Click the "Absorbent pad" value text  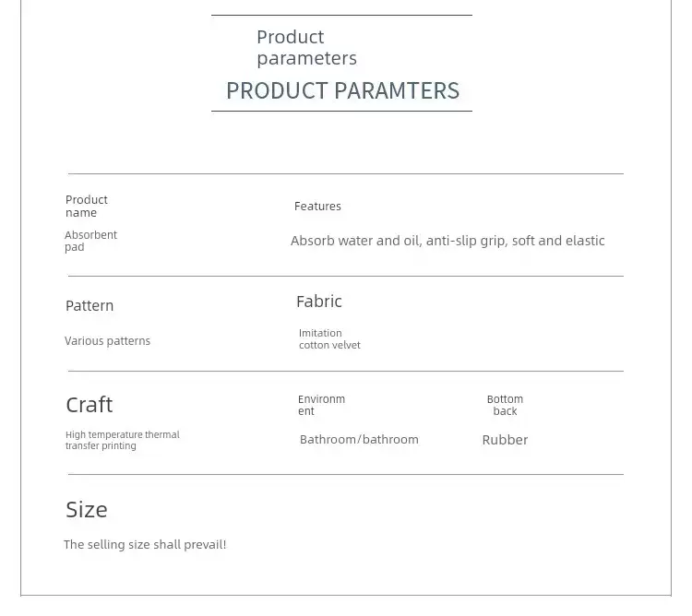90,241
